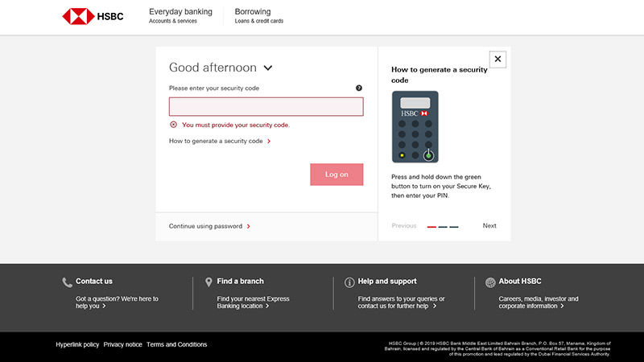Open the Find a branch heading link

(x=240, y=281)
